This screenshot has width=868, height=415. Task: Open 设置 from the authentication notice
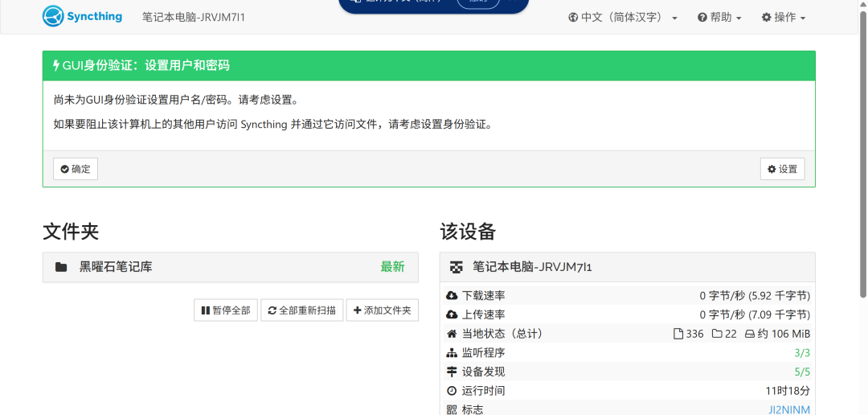click(x=782, y=169)
